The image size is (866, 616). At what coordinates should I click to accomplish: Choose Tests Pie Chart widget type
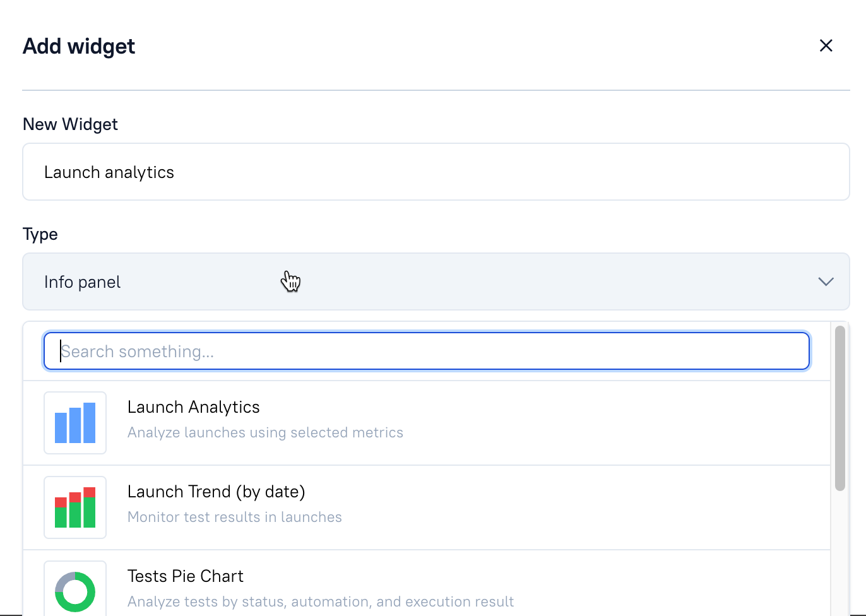[186, 576]
